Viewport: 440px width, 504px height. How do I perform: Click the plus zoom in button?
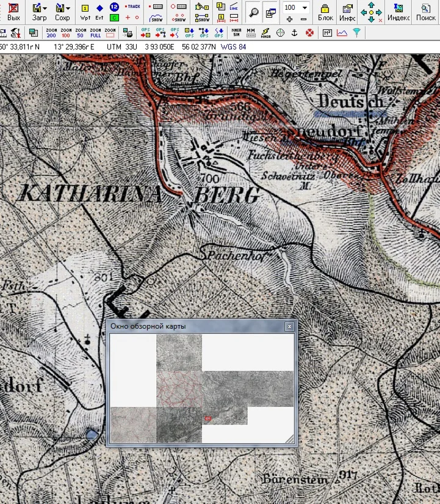coord(289,19)
